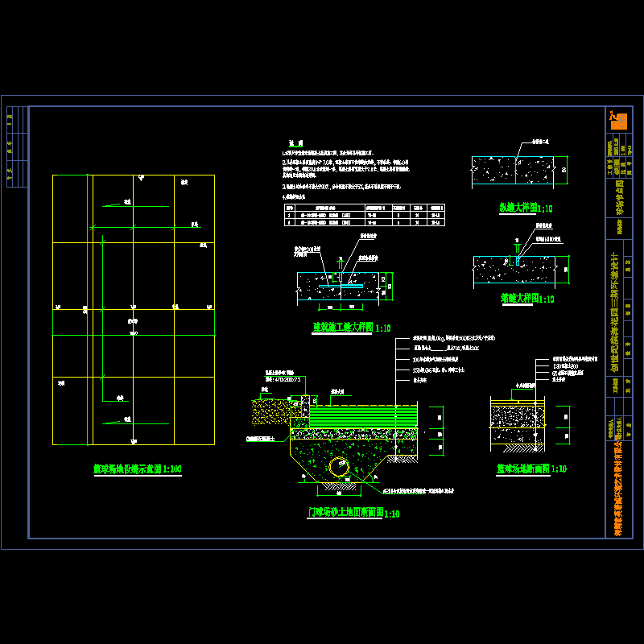Select the revision table at sheet's left edge
644x644 pixels.
[x=17, y=147]
